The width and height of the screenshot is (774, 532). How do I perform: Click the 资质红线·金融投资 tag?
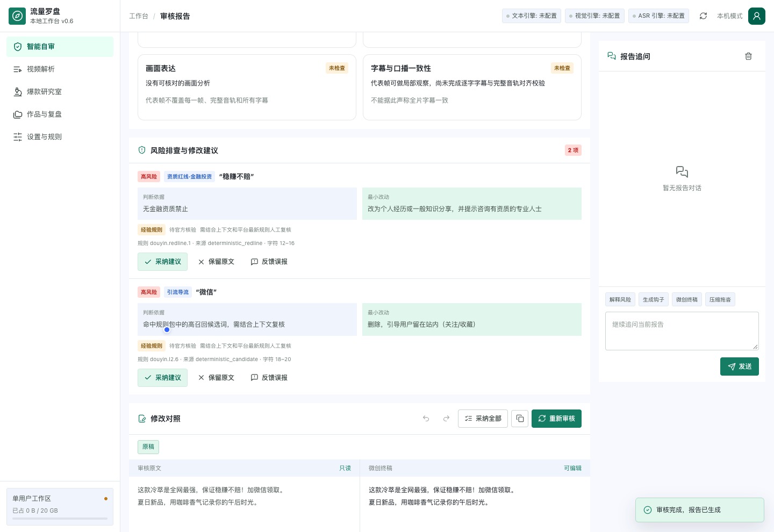click(x=189, y=177)
